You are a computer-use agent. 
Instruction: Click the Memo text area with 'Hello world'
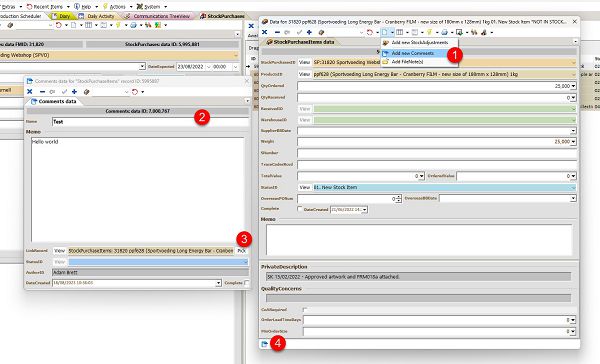137,190
